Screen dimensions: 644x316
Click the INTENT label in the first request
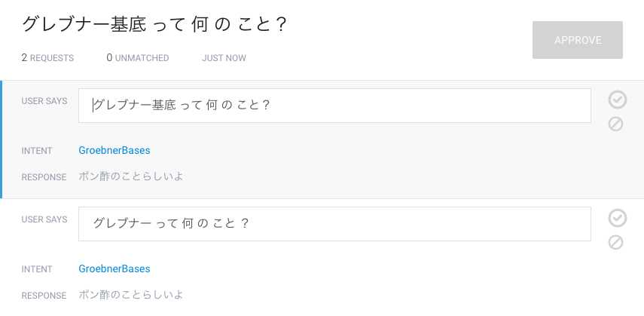[x=37, y=151]
